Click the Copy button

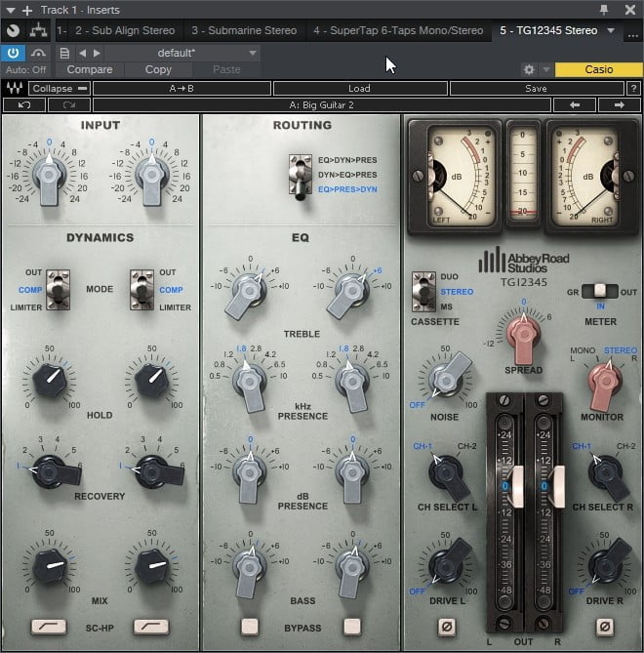(158, 69)
